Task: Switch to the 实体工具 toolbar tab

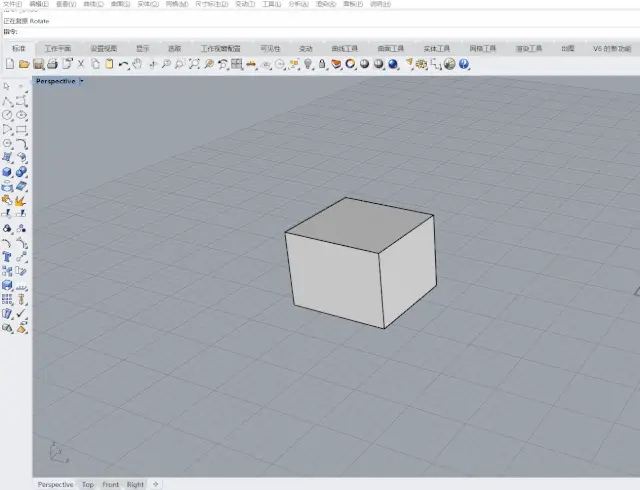Action: click(437, 49)
